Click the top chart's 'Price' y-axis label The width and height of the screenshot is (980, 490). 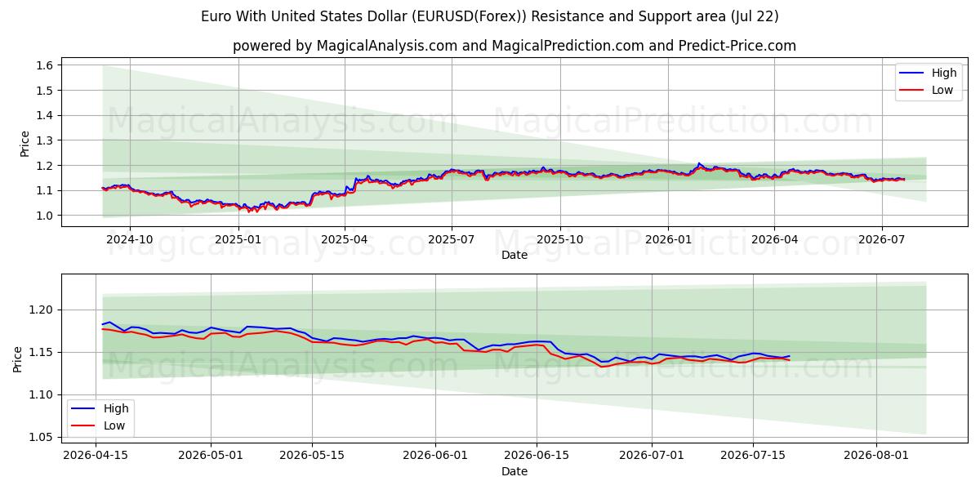(x=24, y=144)
